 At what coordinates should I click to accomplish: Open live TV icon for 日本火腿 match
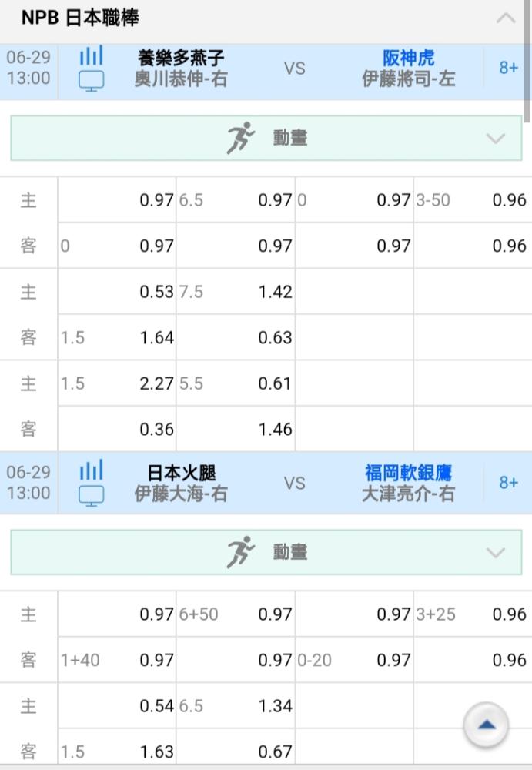92,496
